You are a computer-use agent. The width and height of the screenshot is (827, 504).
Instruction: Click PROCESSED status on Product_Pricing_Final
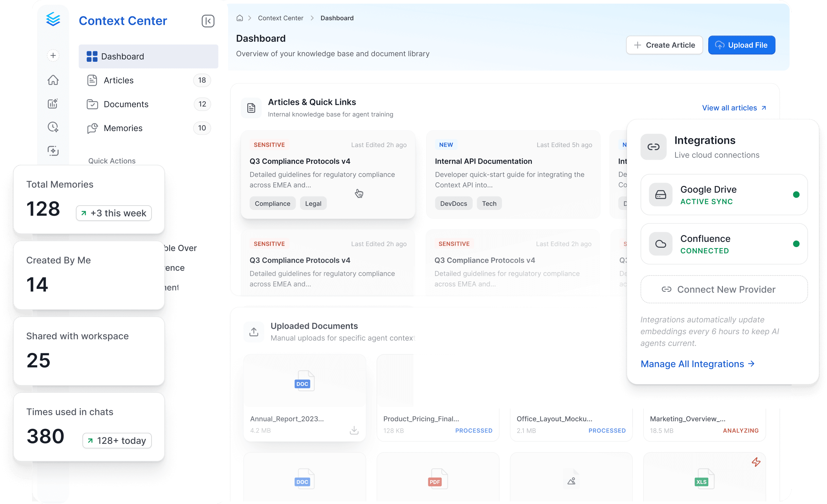point(474,430)
